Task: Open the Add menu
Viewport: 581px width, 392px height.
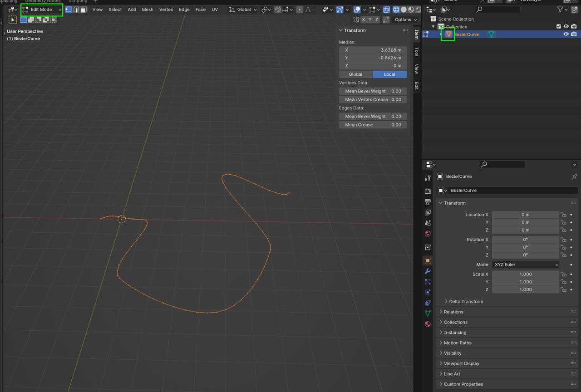Action: [x=132, y=10]
